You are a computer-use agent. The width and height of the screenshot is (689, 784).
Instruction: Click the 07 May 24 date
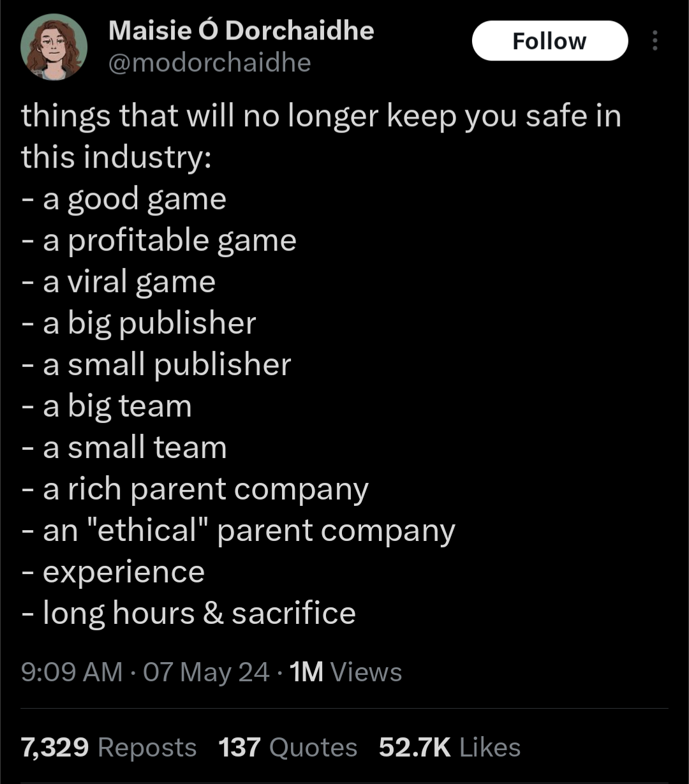(206, 672)
